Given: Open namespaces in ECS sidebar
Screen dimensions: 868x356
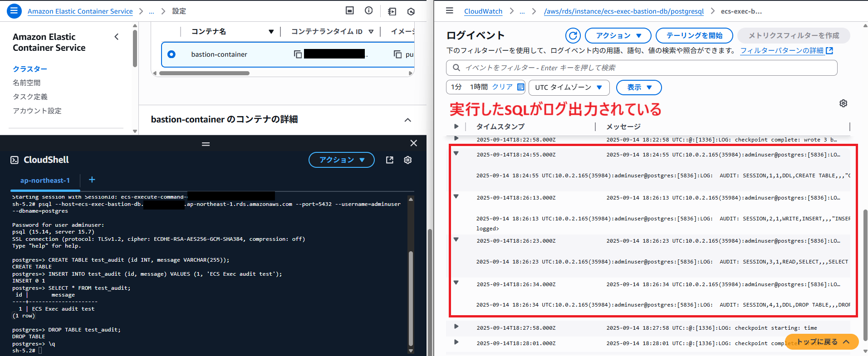Looking at the screenshot, I should [x=27, y=83].
